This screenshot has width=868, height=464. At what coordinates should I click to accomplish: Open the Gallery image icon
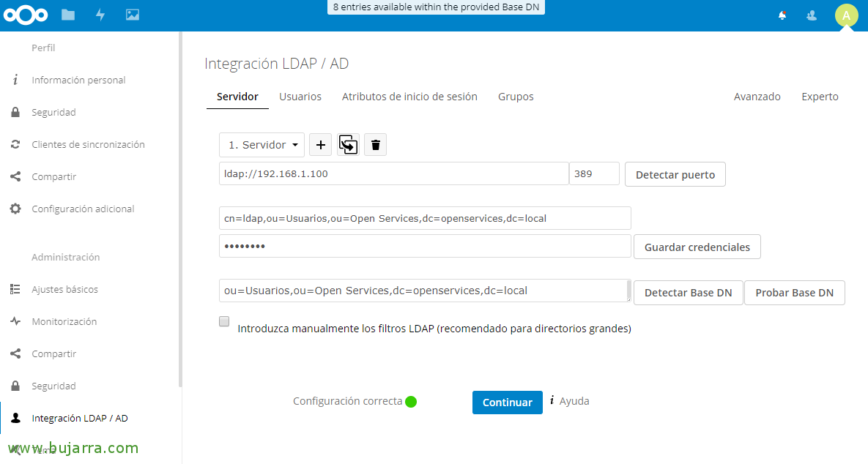coord(133,15)
